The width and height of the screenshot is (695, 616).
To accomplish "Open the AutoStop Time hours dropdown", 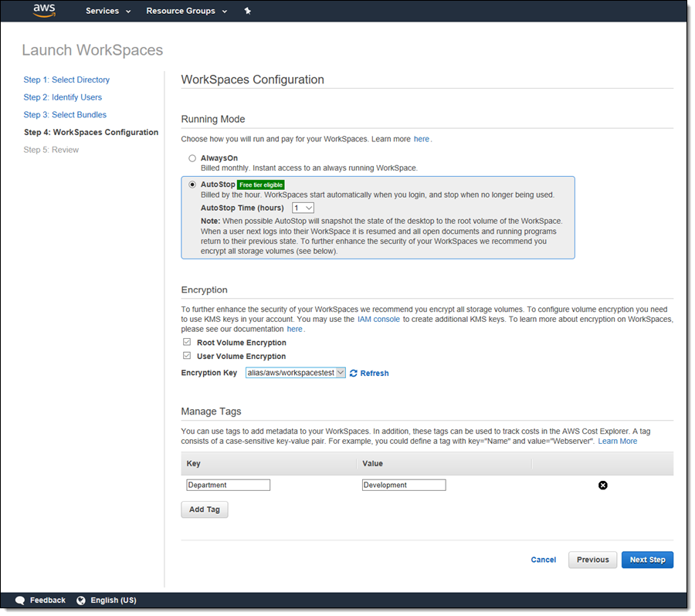I will (x=303, y=208).
